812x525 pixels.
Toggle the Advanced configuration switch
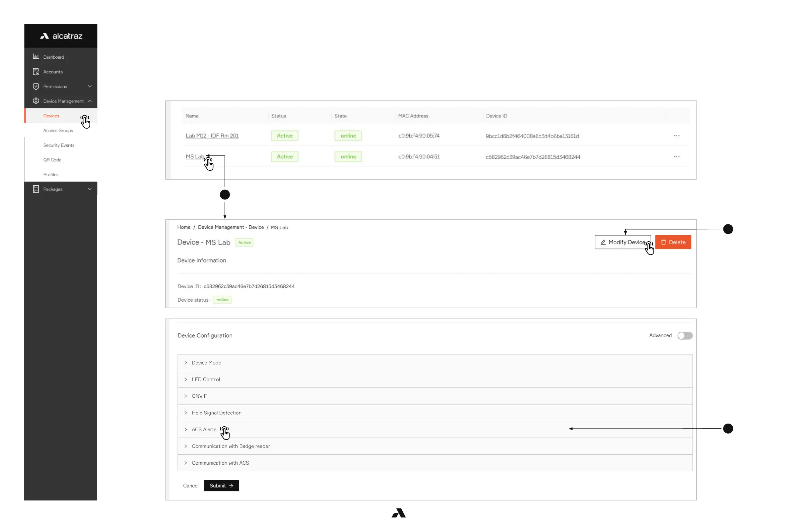684,335
